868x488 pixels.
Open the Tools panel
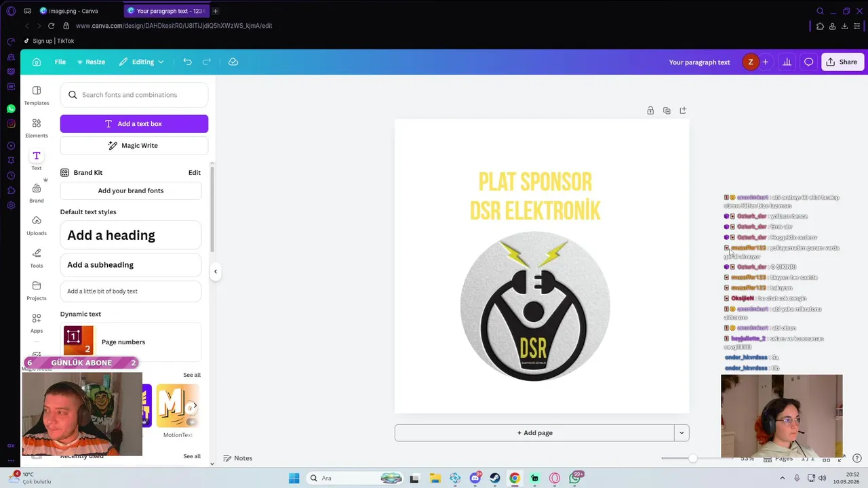(x=37, y=258)
